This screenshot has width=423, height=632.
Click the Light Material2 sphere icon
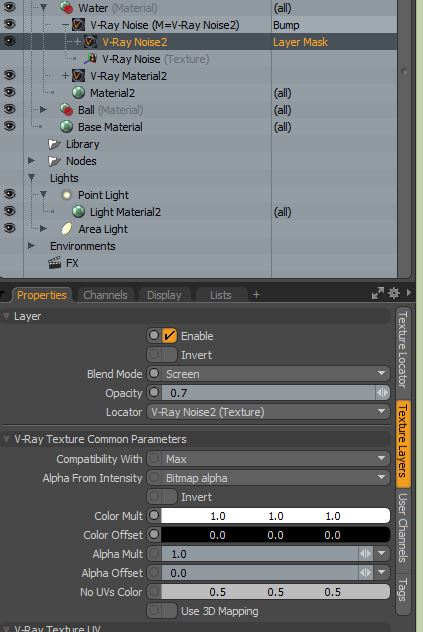78,212
